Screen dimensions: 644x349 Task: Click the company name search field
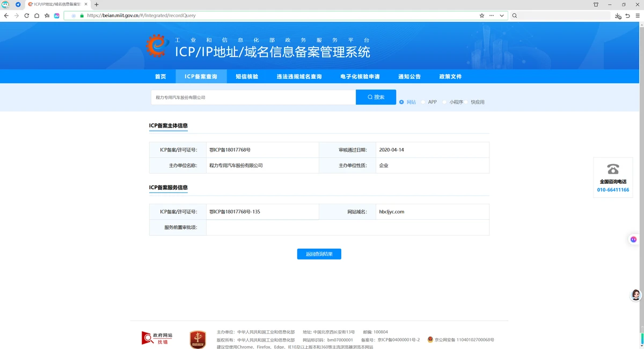(x=253, y=97)
